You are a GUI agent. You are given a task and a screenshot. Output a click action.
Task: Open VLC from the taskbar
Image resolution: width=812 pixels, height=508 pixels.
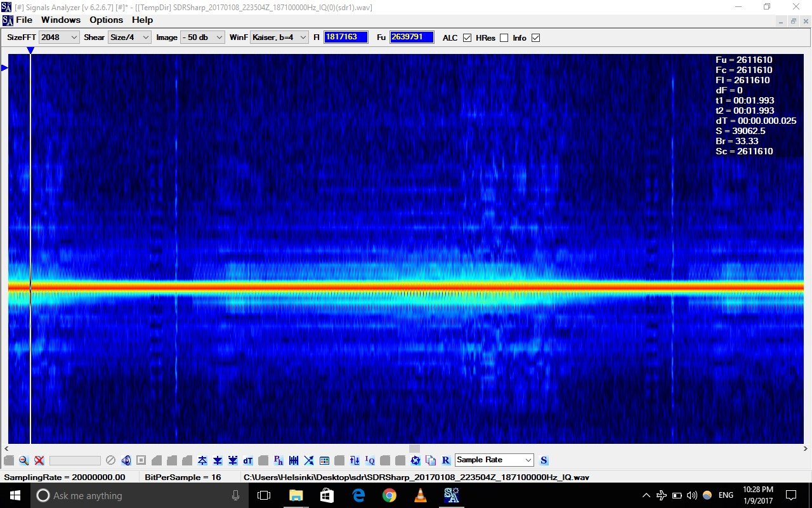point(420,495)
